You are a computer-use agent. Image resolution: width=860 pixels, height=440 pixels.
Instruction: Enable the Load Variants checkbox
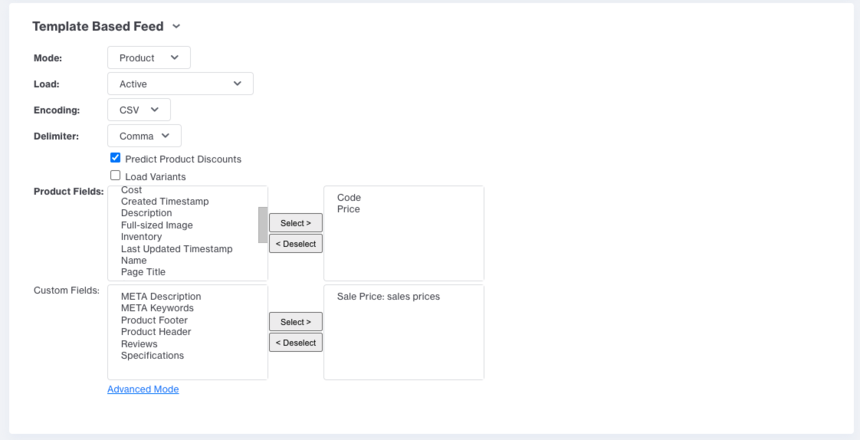point(116,176)
